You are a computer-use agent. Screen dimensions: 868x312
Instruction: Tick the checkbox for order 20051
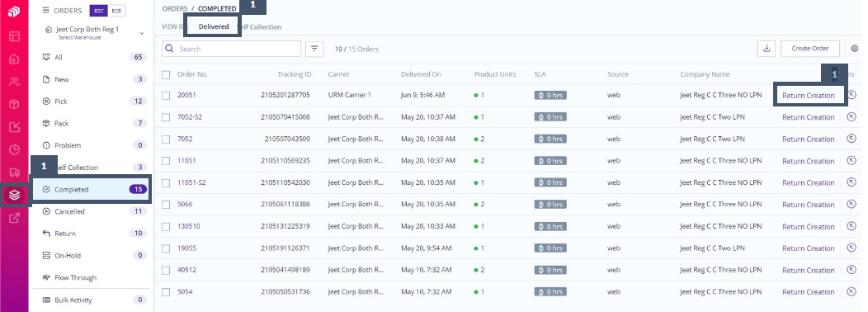166,95
